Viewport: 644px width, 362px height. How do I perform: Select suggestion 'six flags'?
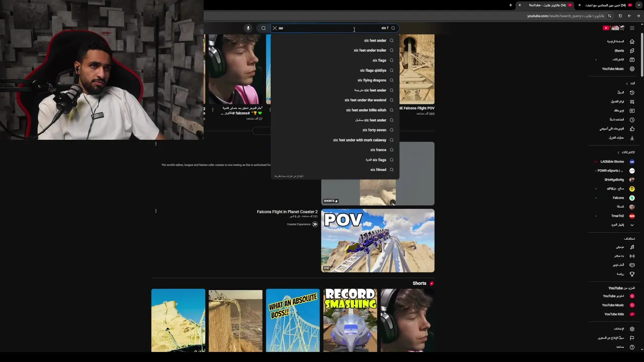pyautogui.click(x=335, y=60)
